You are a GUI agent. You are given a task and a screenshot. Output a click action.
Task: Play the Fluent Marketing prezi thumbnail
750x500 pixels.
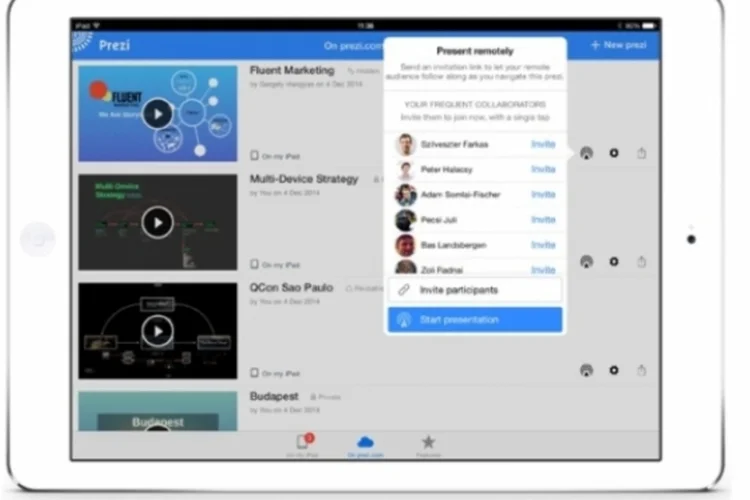[x=157, y=114]
